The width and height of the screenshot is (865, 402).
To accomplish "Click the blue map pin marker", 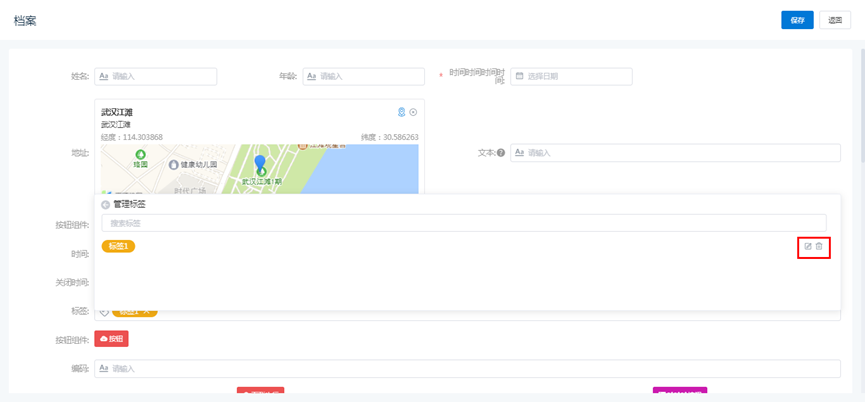I will 260,164.
